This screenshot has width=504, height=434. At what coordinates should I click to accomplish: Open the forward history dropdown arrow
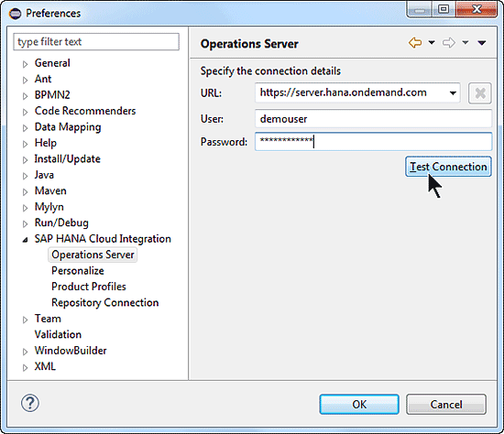click(466, 42)
